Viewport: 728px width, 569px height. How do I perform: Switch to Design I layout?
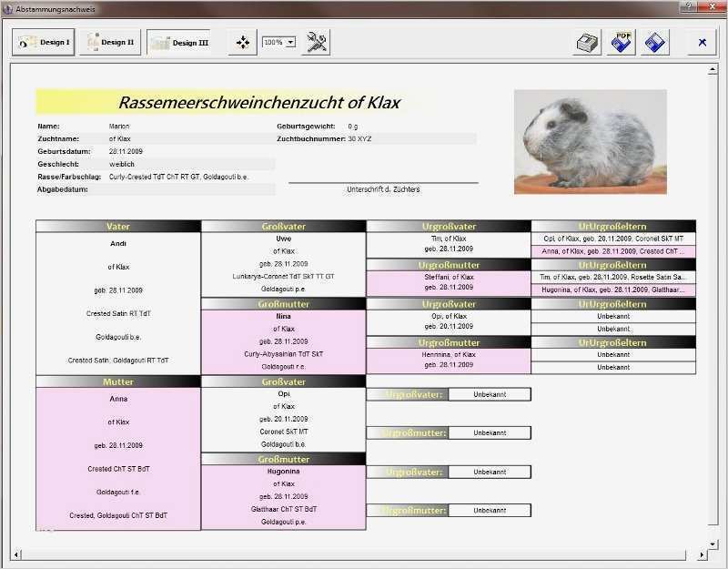(44, 42)
